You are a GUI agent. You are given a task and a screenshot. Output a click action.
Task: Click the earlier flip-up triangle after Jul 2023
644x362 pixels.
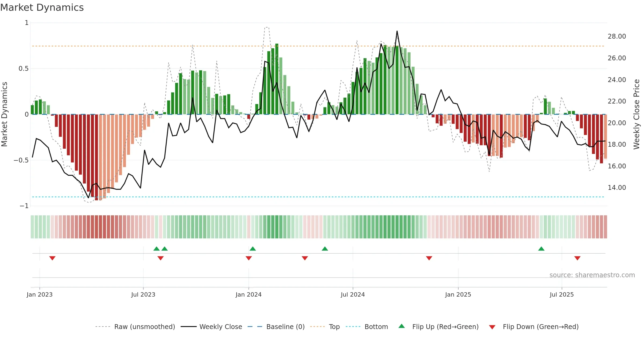tap(156, 249)
